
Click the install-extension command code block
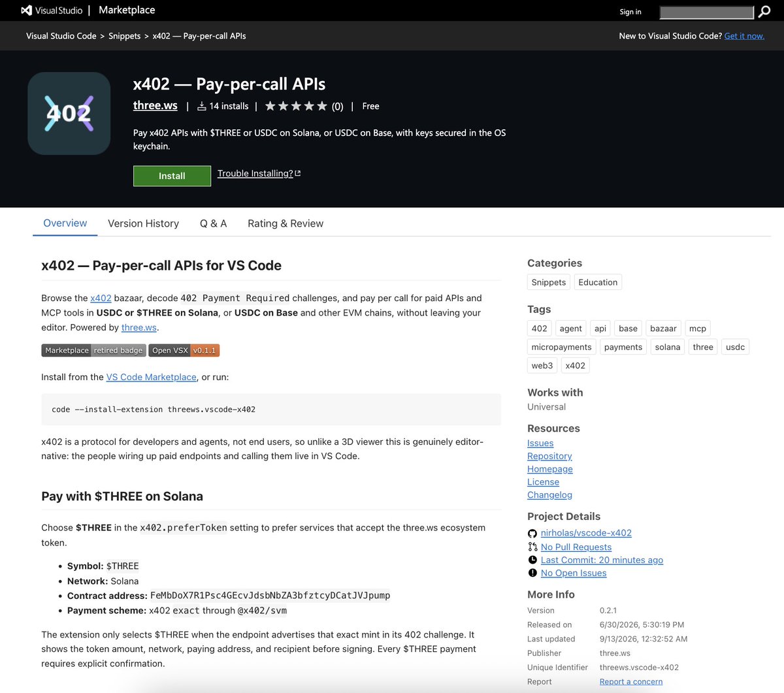(271, 410)
